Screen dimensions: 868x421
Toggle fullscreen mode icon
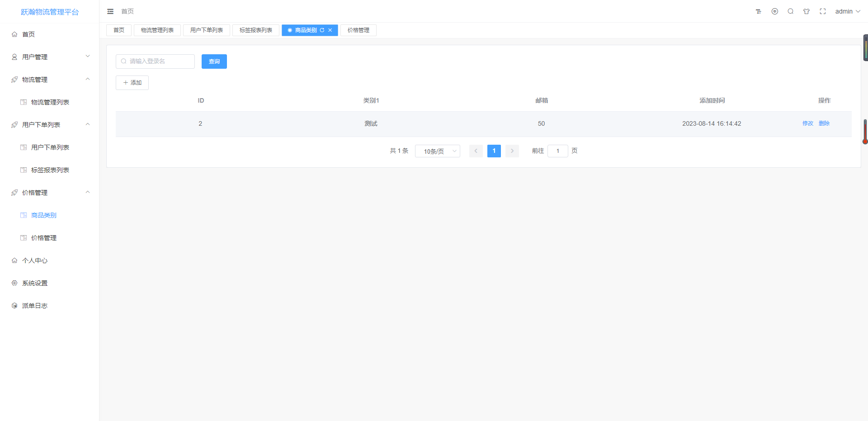pos(823,11)
